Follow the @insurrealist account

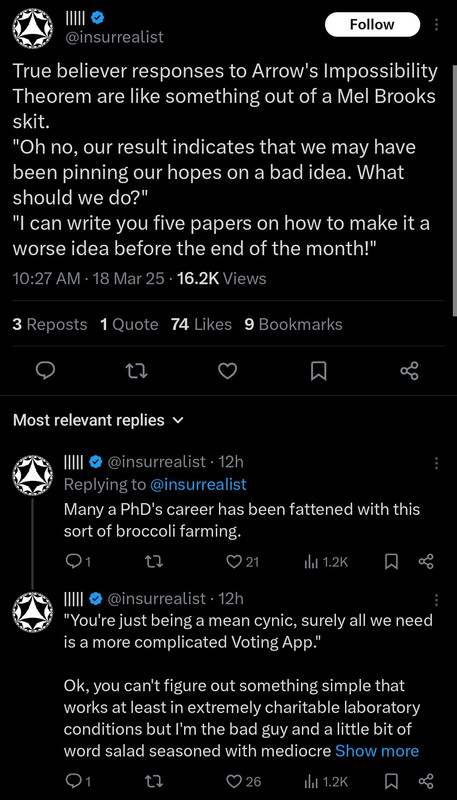click(372, 24)
